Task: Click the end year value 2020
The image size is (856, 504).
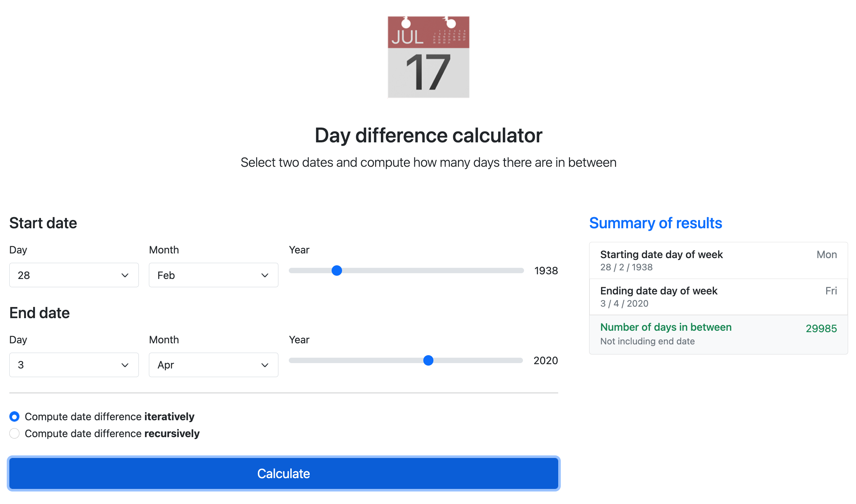Action: coord(546,361)
